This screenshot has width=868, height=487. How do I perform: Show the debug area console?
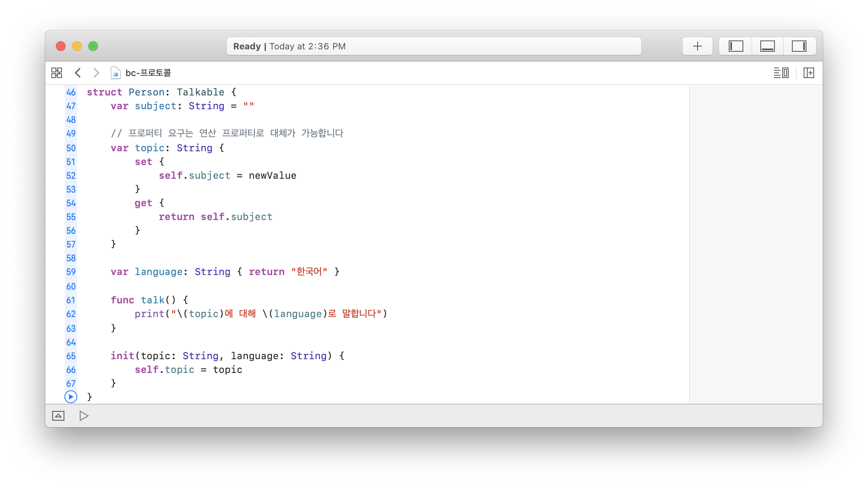(x=58, y=416)
